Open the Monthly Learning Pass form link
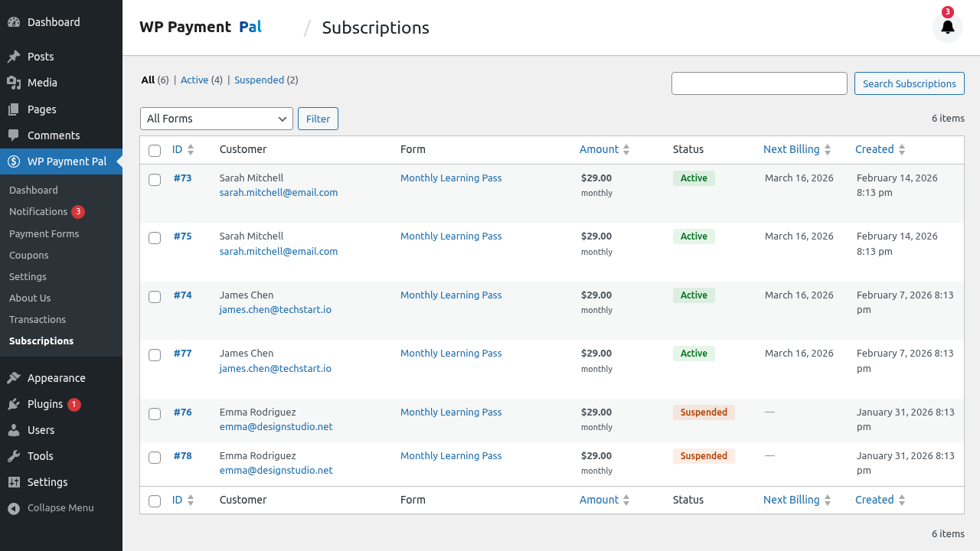The width and height of the screenshot is (980, 551). tap(451, 178)
